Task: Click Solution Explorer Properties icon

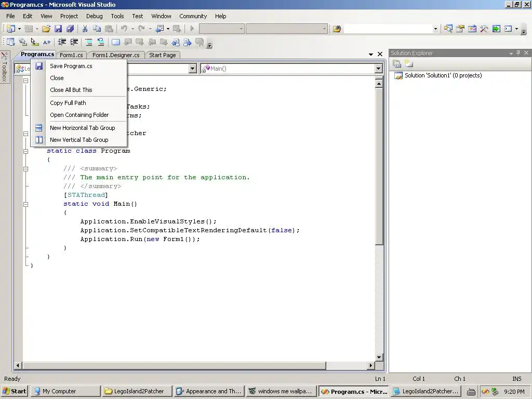Action: pyautogui.click(x=396, y=63)
